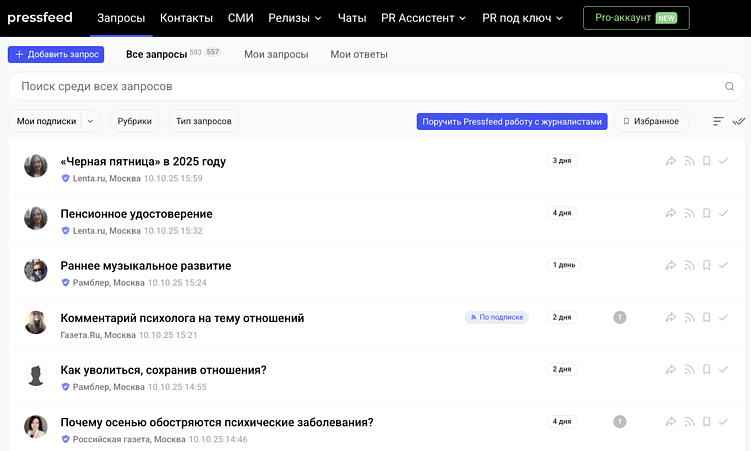Share the «Черная пятница» request

(x=671, y=161)
